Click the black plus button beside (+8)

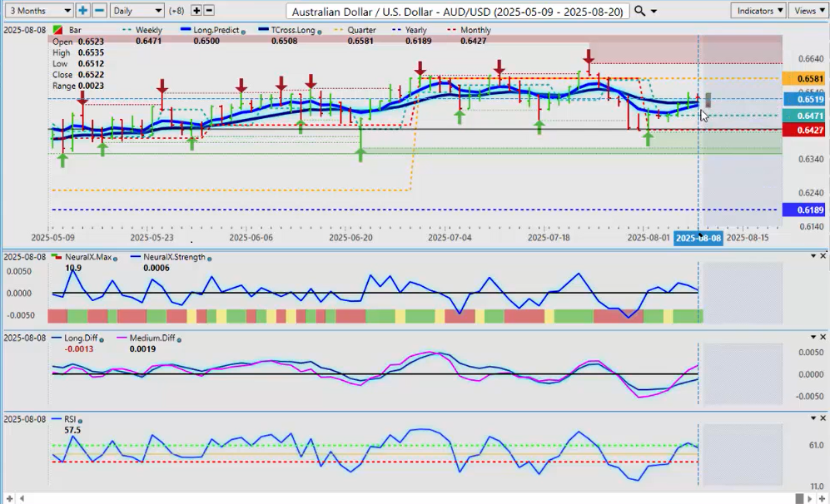196,11
